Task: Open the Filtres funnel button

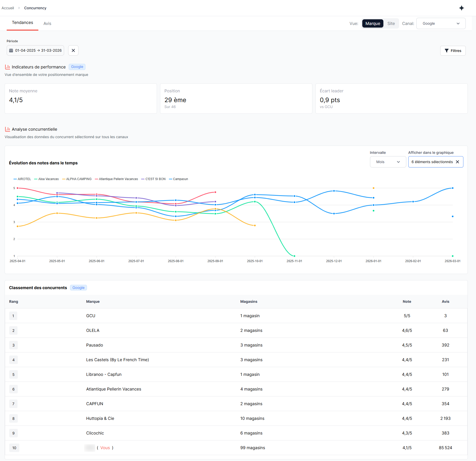Action: tap(453, 51)
